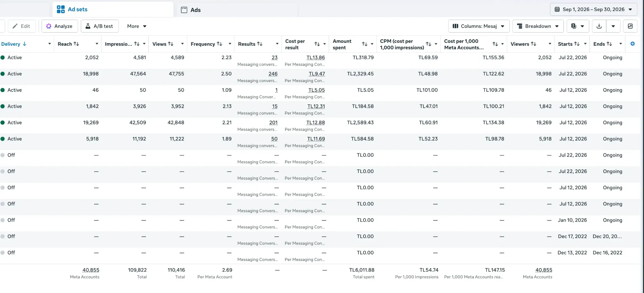Click the TL12.88 cost per result link
Image resolution: width=644 pixels, height=293 pixels.
click(316, 123)
